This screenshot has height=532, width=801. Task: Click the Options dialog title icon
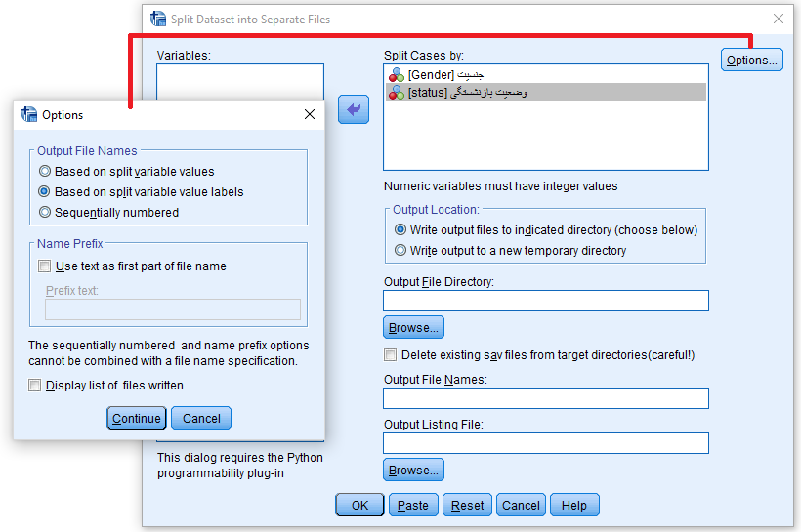pyautogui.click(x=29, y=114)
